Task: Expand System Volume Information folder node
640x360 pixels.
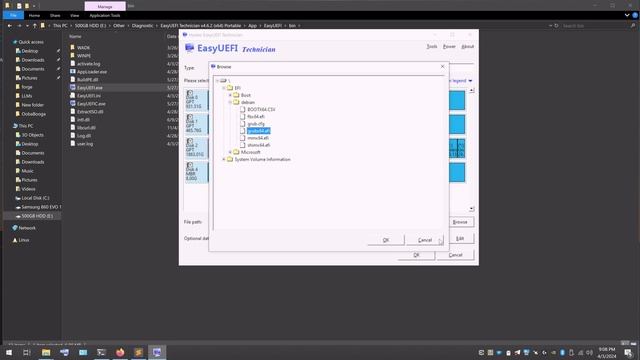Action: tap(224, 159)
